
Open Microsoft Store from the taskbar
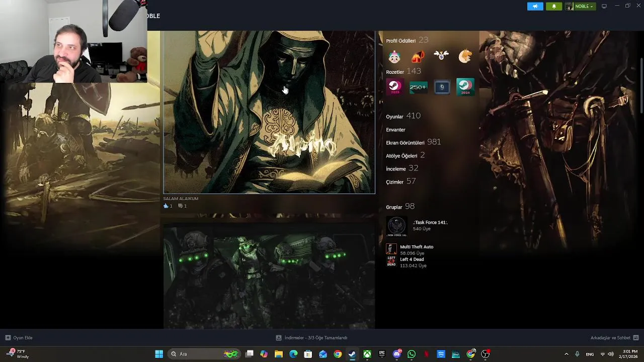[308, 354]
